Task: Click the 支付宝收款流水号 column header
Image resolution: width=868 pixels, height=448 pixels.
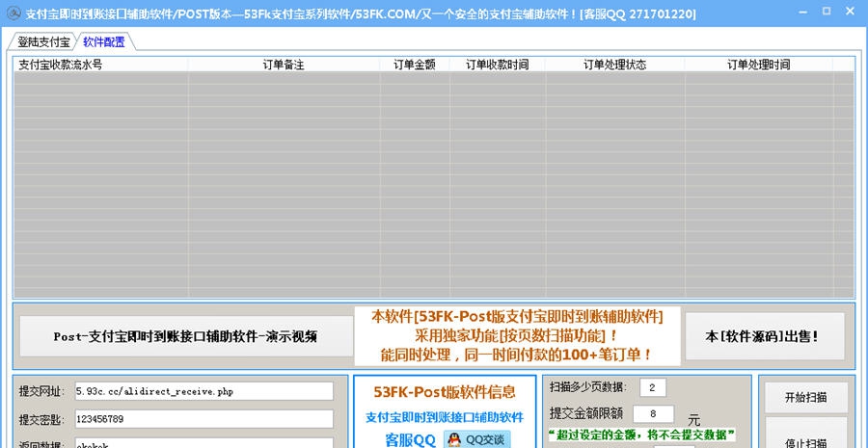Action: pos(100,65)
